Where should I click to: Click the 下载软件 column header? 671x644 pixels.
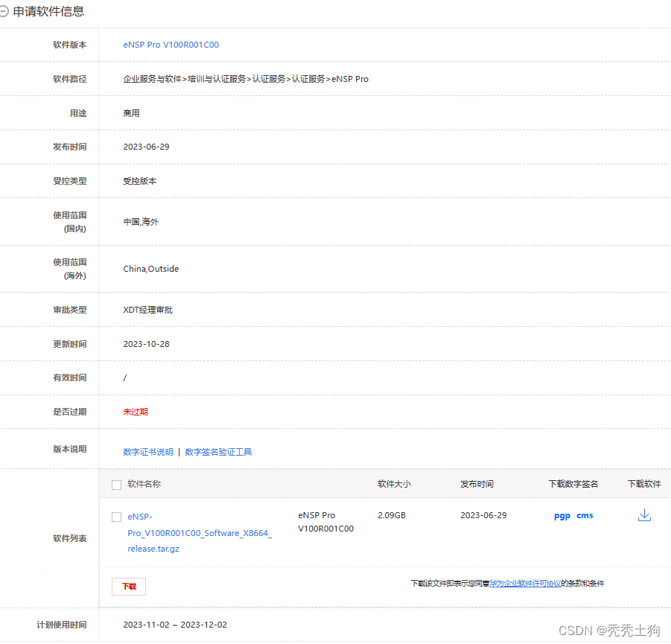644,485
